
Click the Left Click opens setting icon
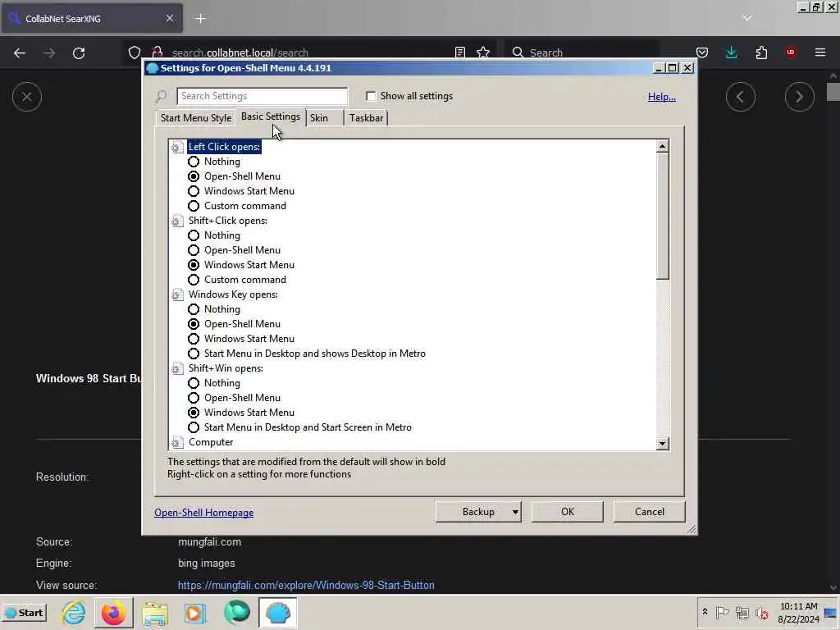pyautogui.click(x=177, y=147)
